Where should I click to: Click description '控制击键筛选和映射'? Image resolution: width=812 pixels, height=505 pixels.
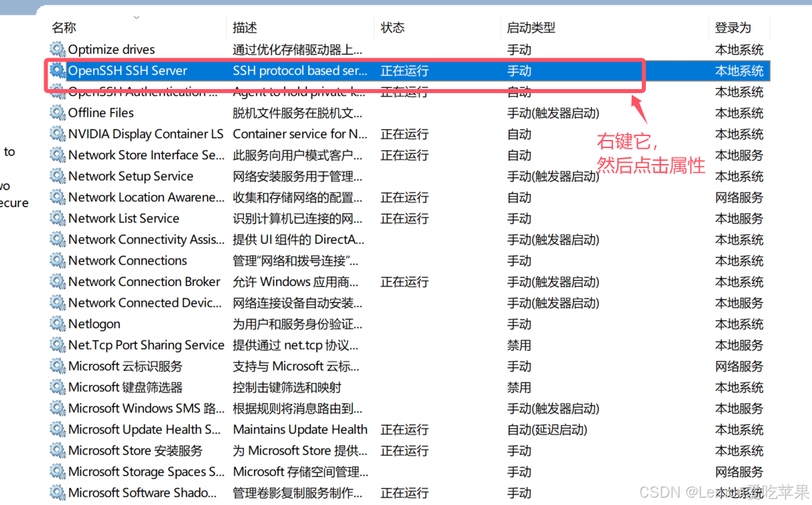pyautogui.click(x=287, y=387)
